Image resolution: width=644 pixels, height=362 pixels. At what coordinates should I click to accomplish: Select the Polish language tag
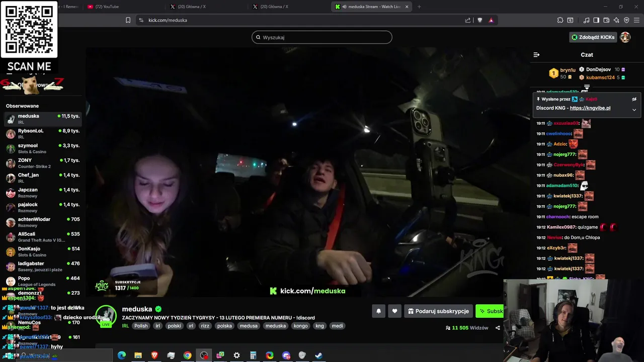tap(141, 326)
